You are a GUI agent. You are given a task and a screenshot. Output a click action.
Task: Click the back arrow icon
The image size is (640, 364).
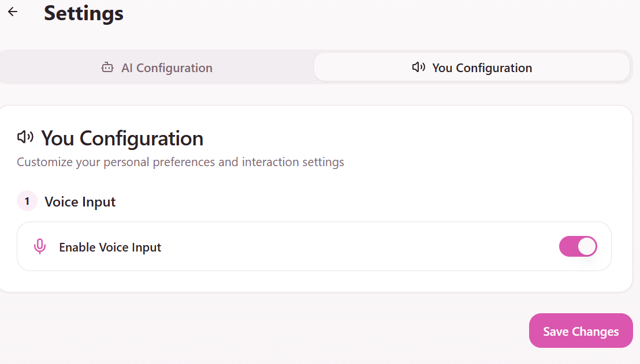click(13, 12)
